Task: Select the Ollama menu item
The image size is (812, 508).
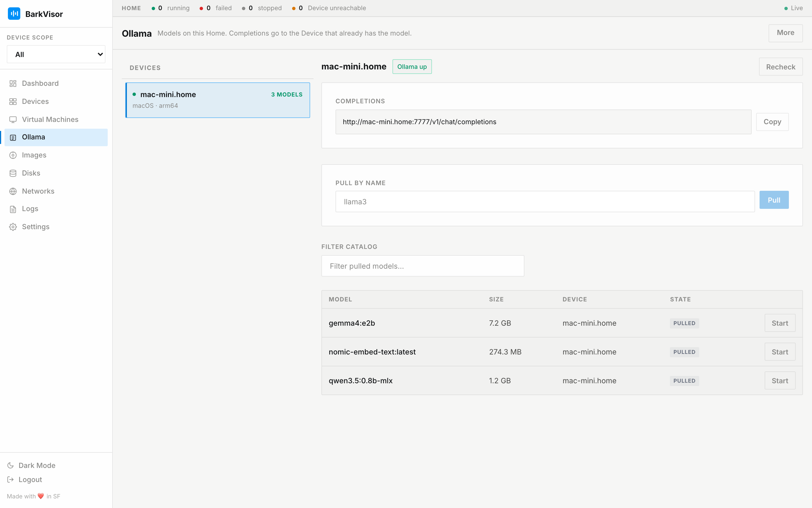Action: point(56,137)
